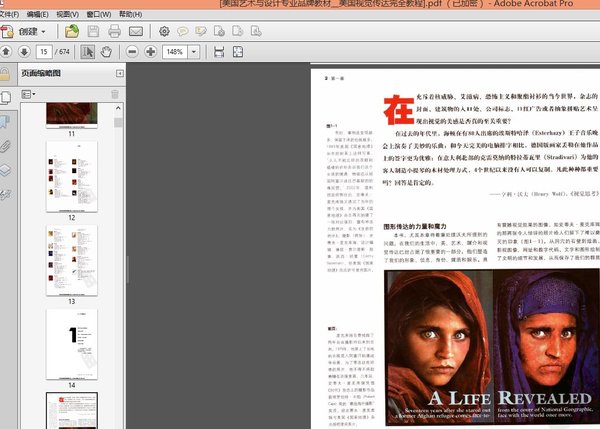The image size is (600, 429).
Task: Open the 帮助(H) menu
Action: pos(129,15)
